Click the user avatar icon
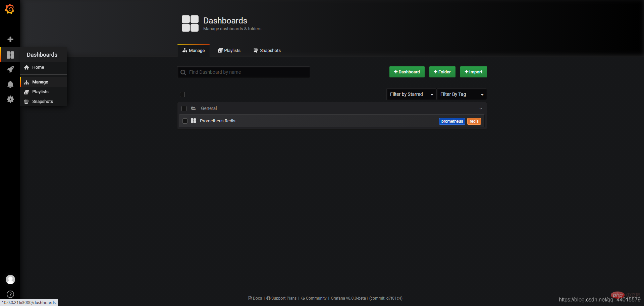This screenshot has width=644, height=306. [x=10, y=280]
